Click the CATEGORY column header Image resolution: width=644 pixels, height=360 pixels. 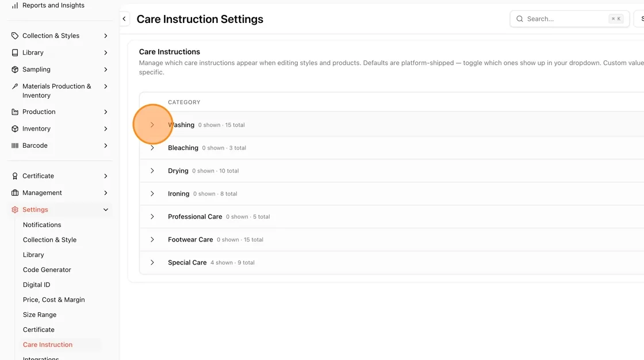point(184,102)
